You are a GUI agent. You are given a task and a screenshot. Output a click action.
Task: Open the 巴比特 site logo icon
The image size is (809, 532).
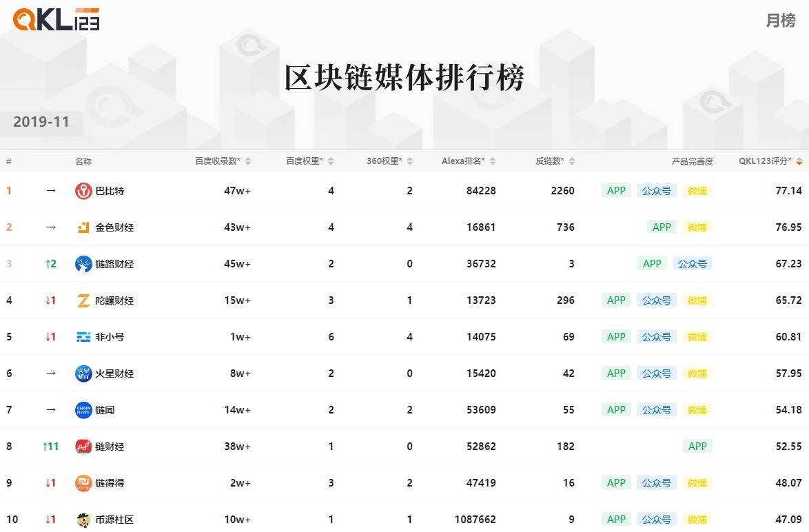[x=83, y=191]
